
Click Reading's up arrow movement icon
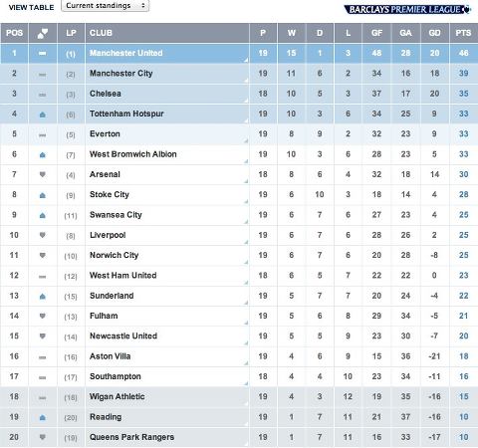[43, 417]
